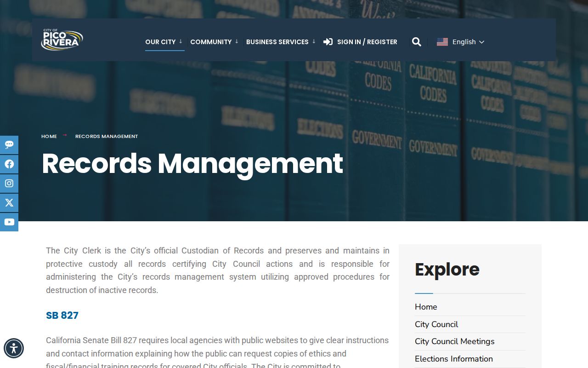Click the City of Pico Rivera logo
The height and width of the screenshot is (368, 588).
[62, 40]
